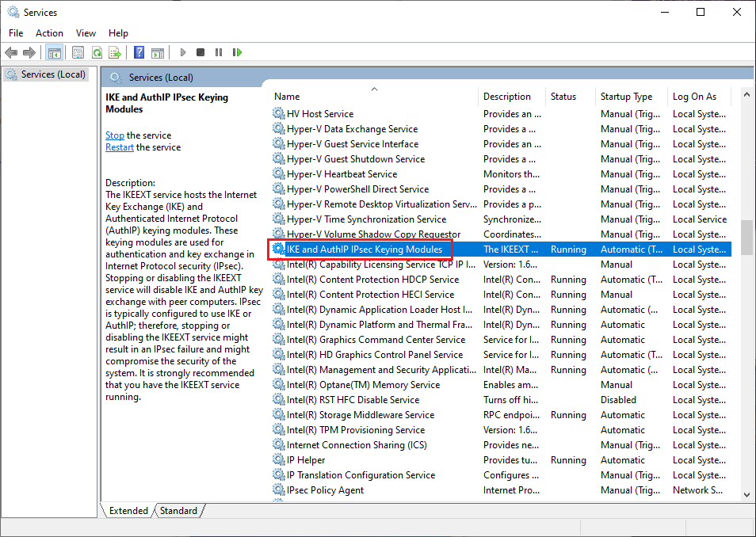This screenshot has height=537, width=756.
Task: Switch to the Standard tab
Action: pos(178,511)
